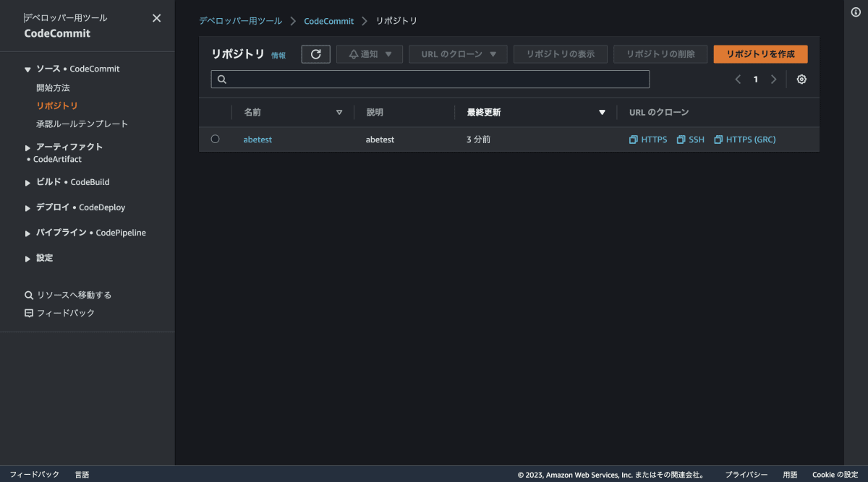Image resolution: width=868 pixels, height=482 pixels.
Task: Open the info panel icon at top right
Action: (x=856, y=12)
